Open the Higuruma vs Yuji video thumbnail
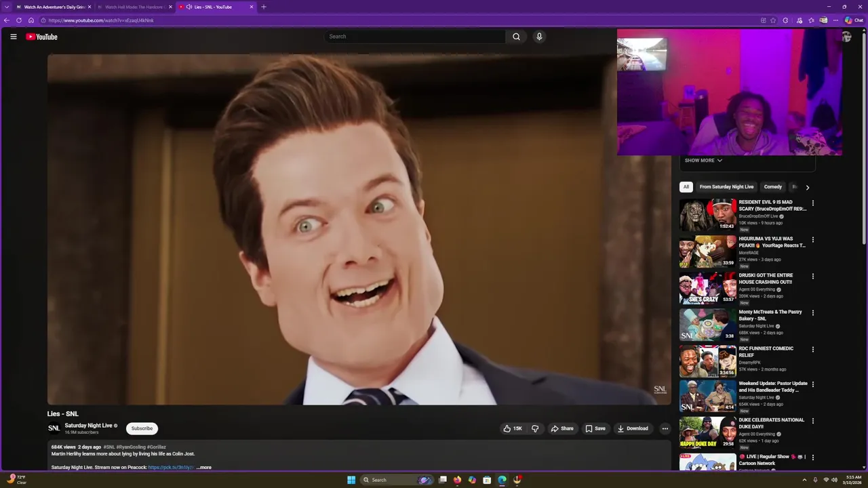 coord(708,251)
